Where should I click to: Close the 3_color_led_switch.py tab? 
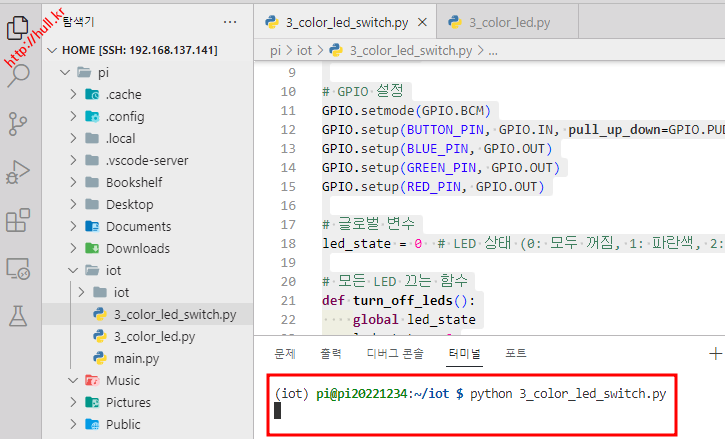click(424, 21)
